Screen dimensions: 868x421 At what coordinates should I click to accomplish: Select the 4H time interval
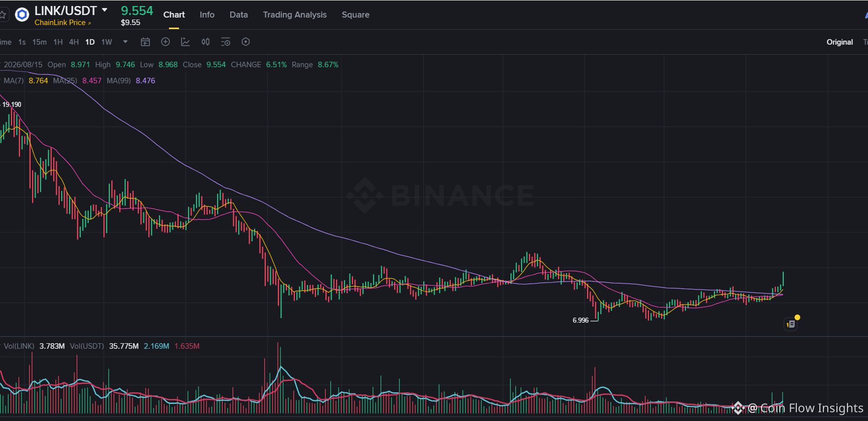tap(74, 42)
